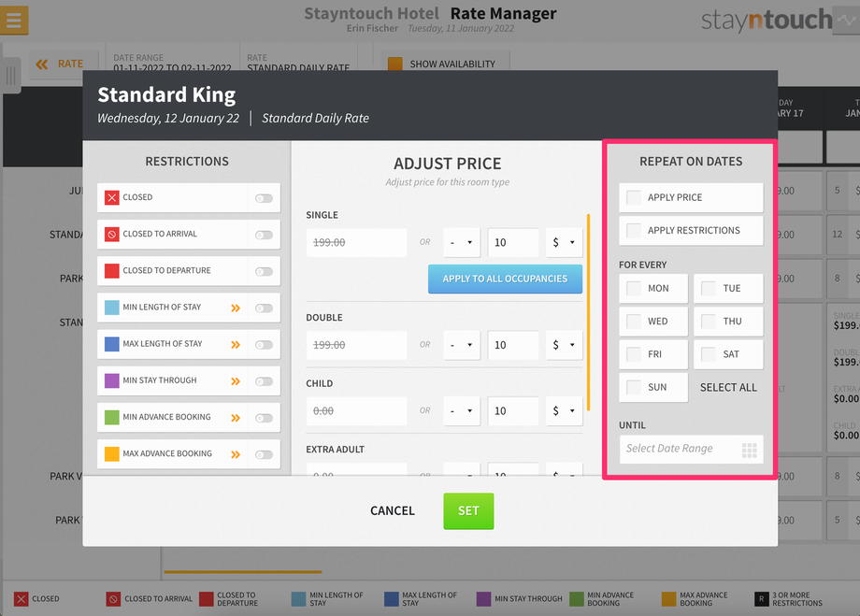The width and height of the screenshot is (860, 616).
Task: Check the TUE day checkbox
Action: coord(708,289)
